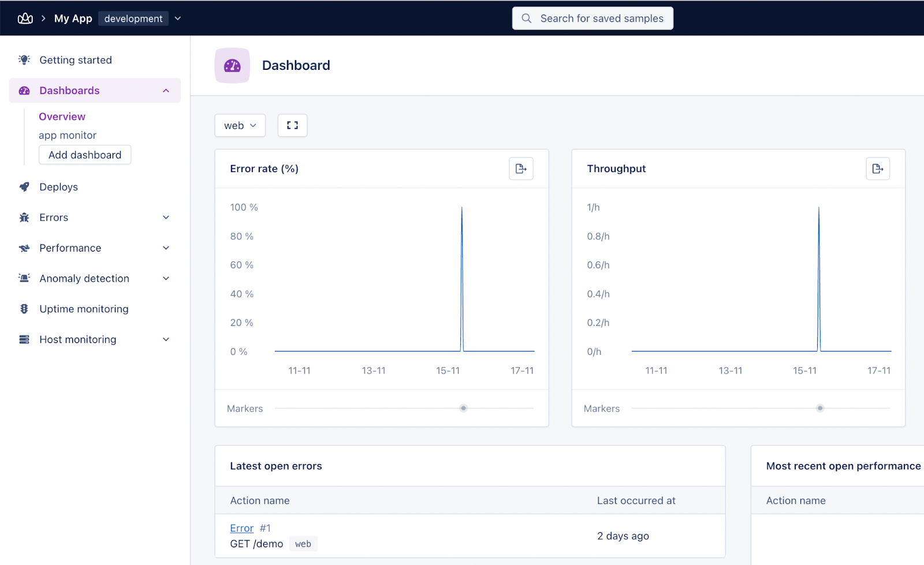
Task: Select the Errors bug icon in the sidebar
Action: tap(24, 217)
